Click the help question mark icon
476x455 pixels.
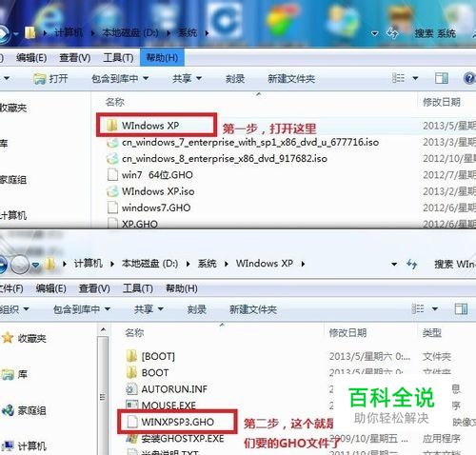click(x=469, y=78)
